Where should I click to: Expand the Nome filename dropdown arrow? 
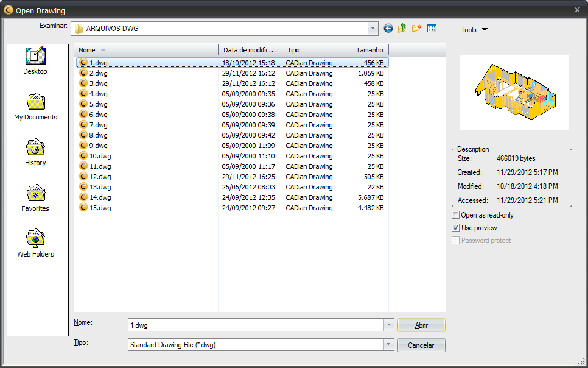pyautogui.click(x=388, y=325)
